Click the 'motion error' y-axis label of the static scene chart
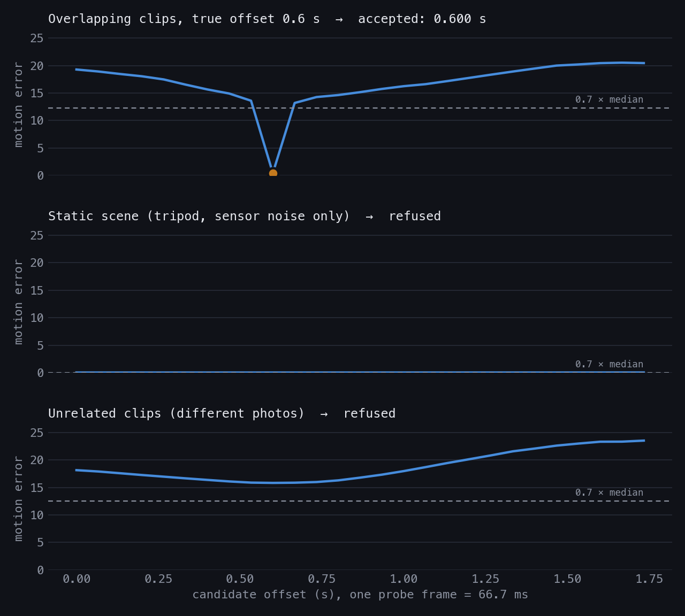This screenshot has height=616, width=685. pyautogui.click(x=19, y=302)
